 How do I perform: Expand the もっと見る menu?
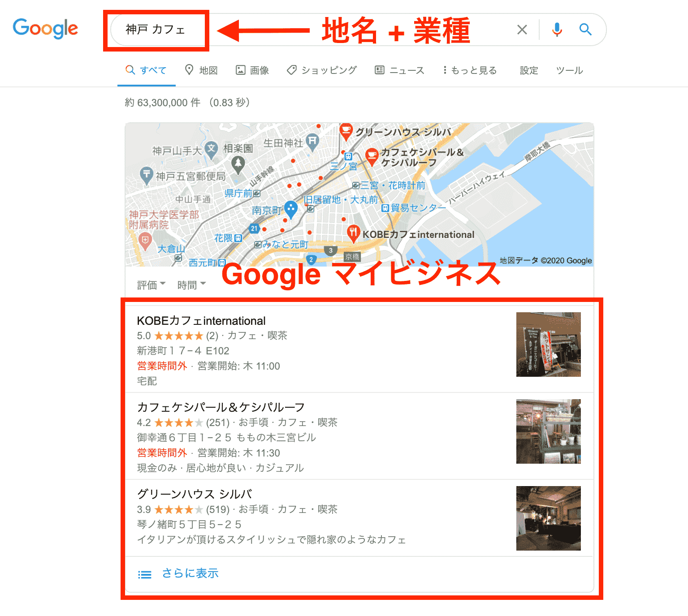[469, 70]
